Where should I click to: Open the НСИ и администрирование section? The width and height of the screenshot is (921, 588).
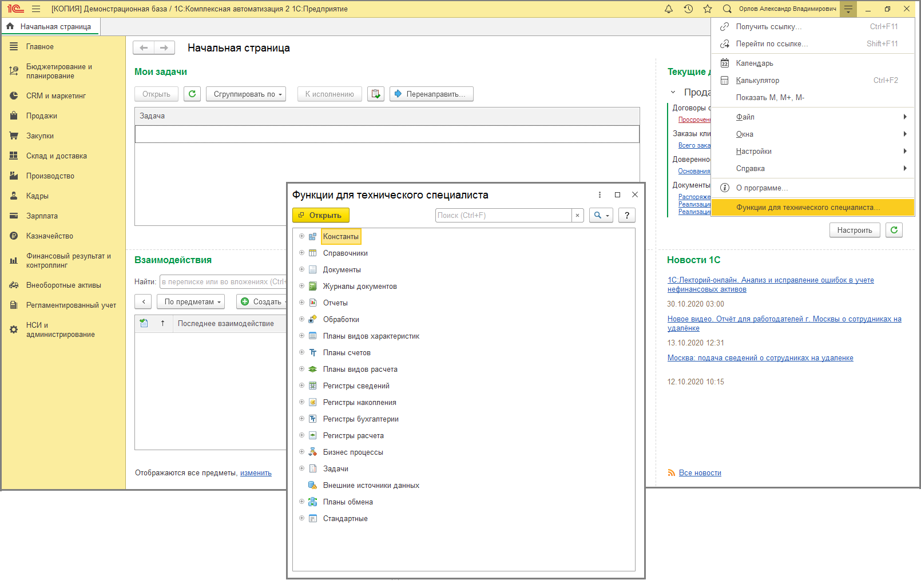click(x=60, y=329)
